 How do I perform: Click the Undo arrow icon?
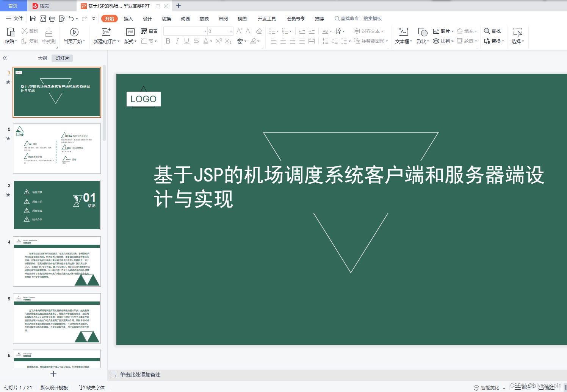[71, 19]
